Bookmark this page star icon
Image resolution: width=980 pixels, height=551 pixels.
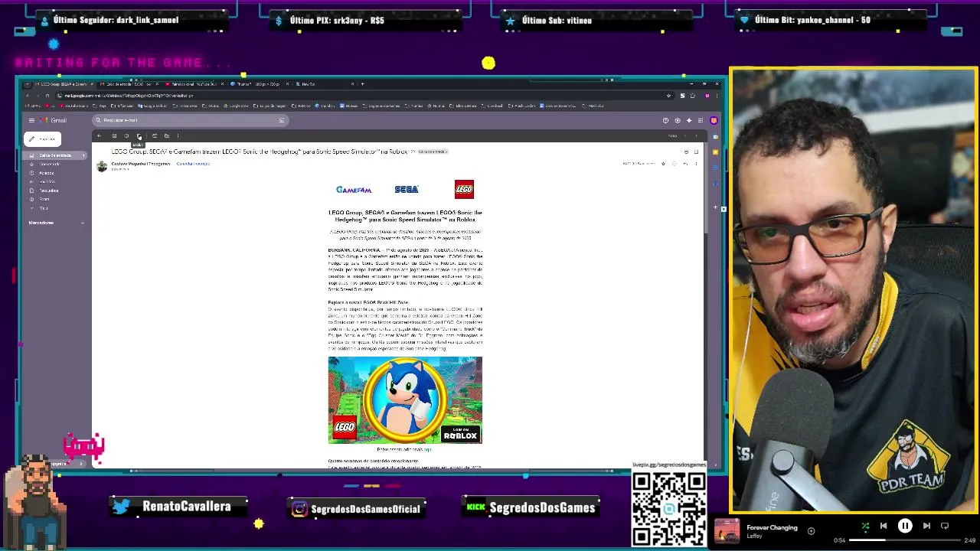[668, 96]
